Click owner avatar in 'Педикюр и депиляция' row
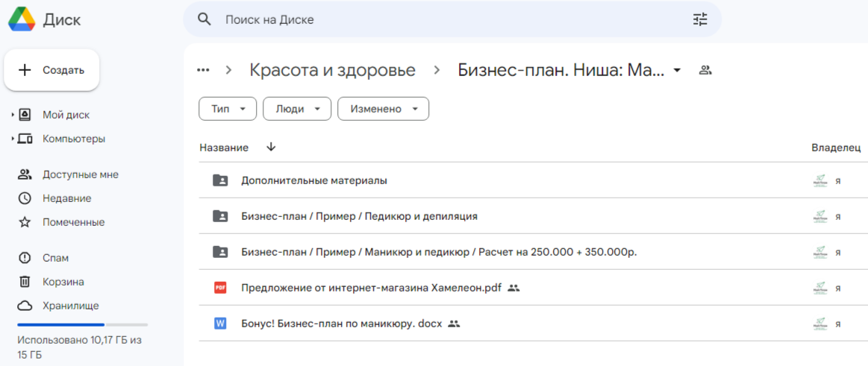Image resolution: width=868 pixels, height=366 pixels. tap(819, 217)
